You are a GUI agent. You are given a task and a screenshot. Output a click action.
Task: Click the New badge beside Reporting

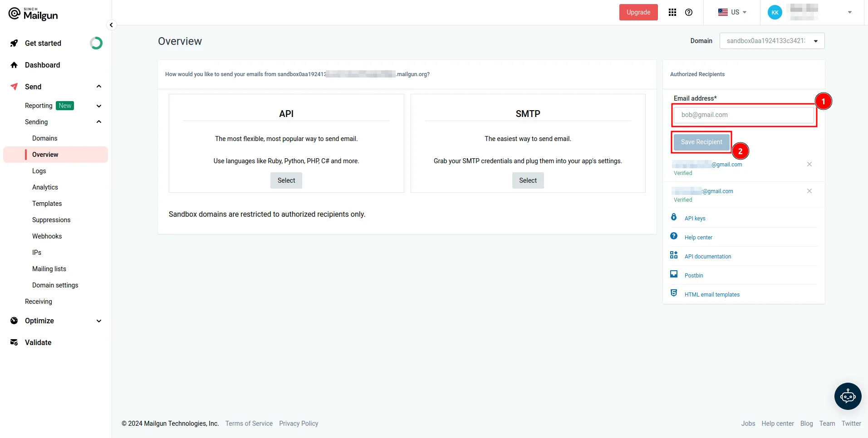coord(65,106)
